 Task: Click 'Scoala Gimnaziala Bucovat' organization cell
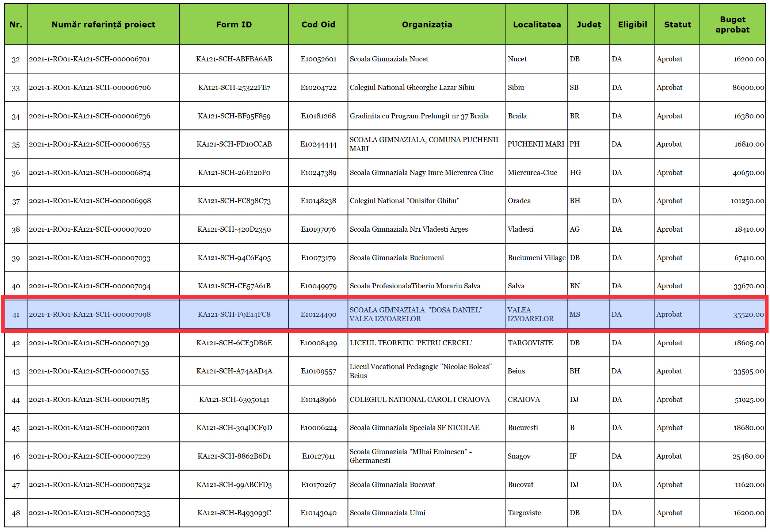click(x=392, y=485)
